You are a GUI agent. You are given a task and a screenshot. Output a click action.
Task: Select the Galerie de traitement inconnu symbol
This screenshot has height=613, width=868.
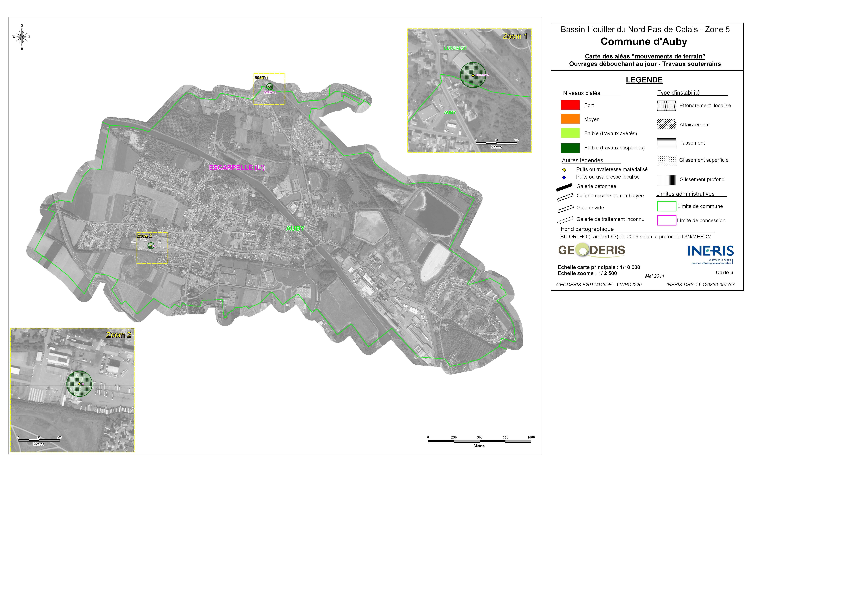pos(565,220)
